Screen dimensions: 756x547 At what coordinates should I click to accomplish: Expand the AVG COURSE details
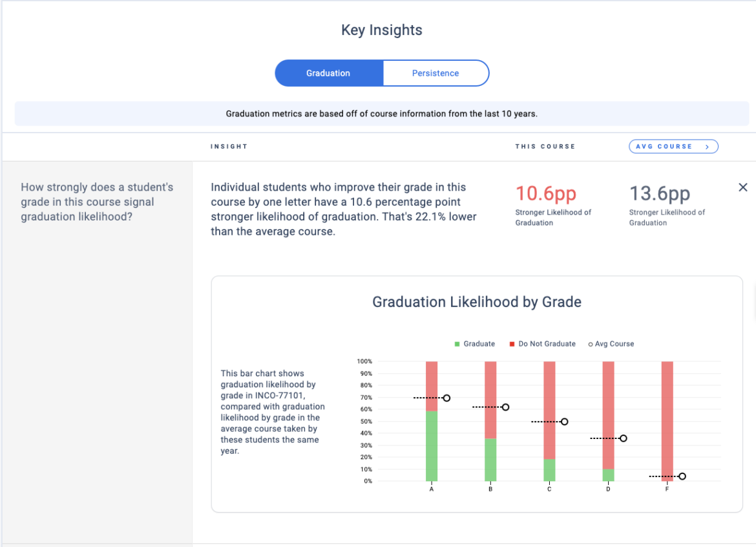click(673, 146)
